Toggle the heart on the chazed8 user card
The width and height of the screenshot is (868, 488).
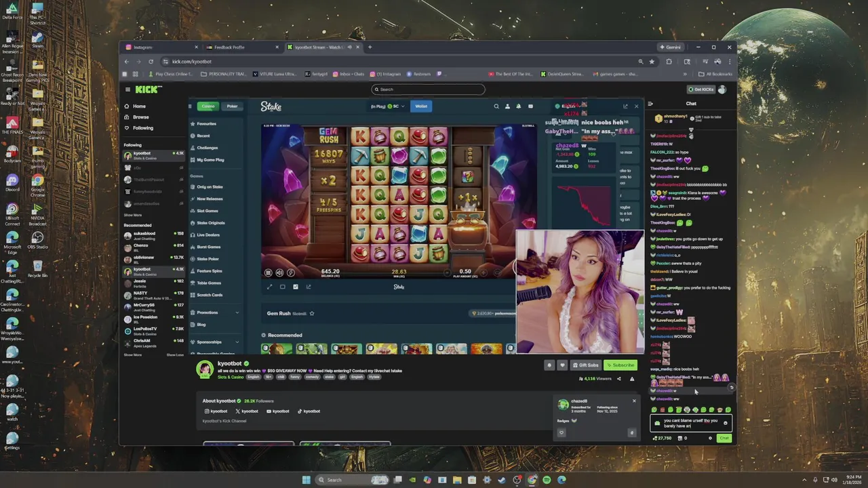(x=561, y=432)
